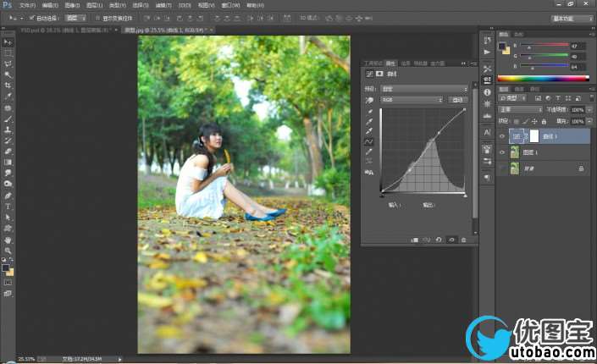Click the Curves 1 layer mask thumbnail
This screenshot has width=597, height=364.
coord(534,136)
